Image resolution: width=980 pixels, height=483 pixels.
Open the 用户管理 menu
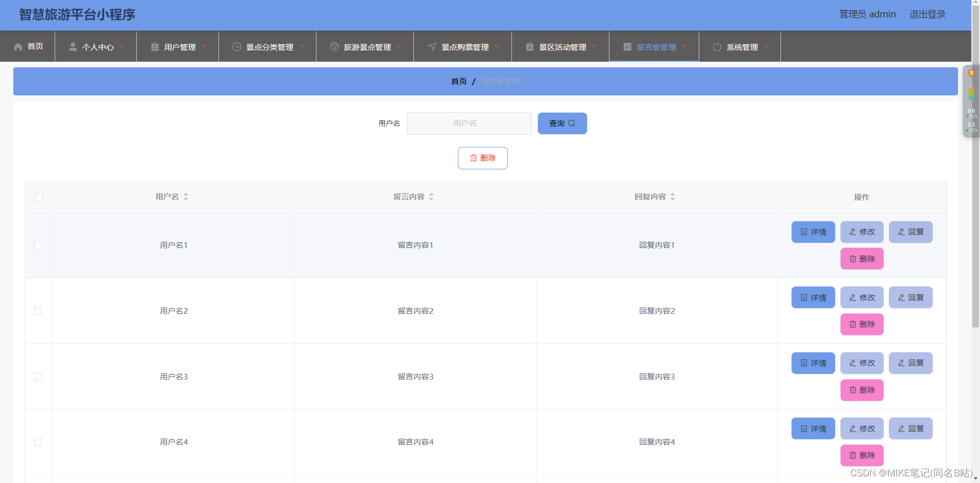[x=178, y=46]
